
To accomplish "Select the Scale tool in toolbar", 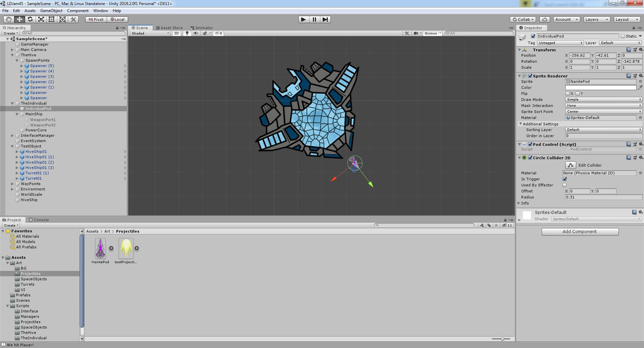I will pos(41,19).
